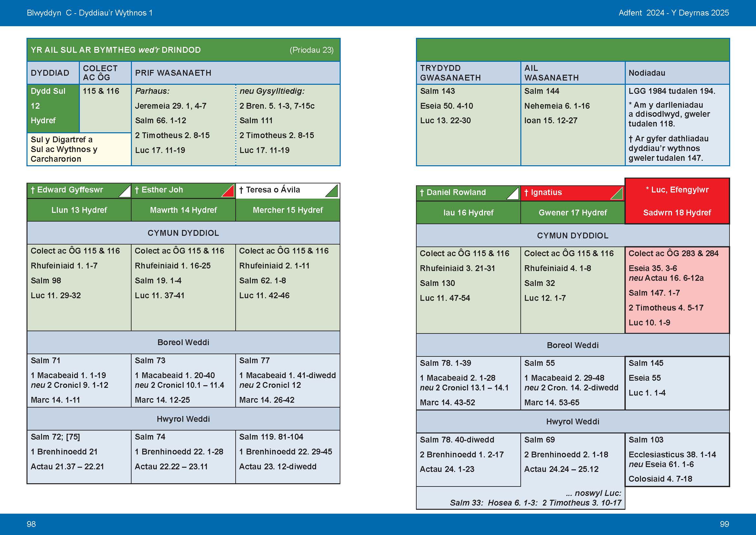The width and height of the screenshot is (756, 535).
Task: Select the 'Gwener 17 Hydref' day header
Action: 573,213
